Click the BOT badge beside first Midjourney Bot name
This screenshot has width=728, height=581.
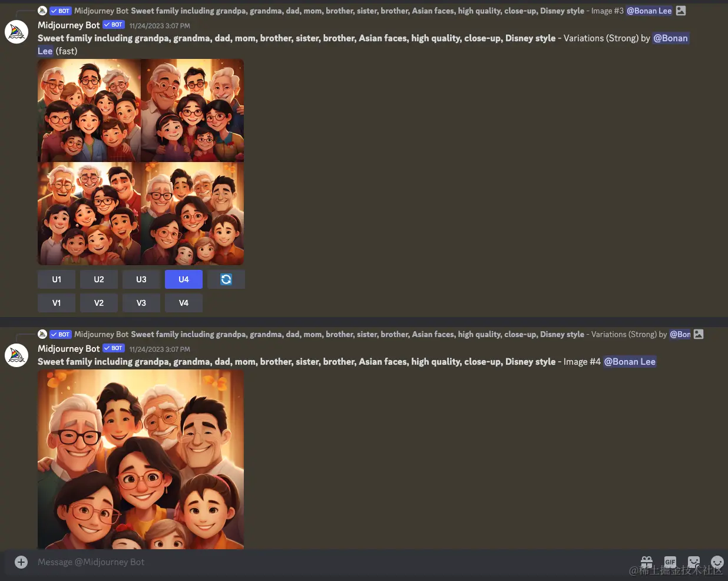(x=114, y=25)
